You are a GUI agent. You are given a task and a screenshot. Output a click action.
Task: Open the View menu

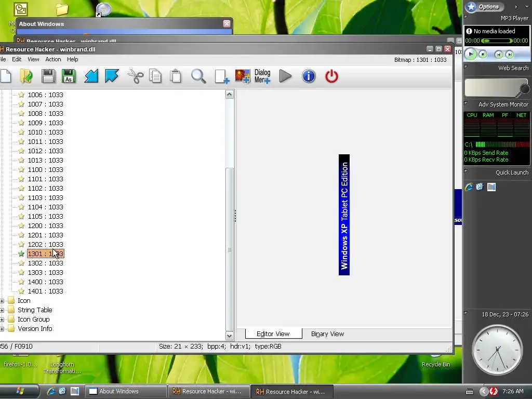click(33, 59)
